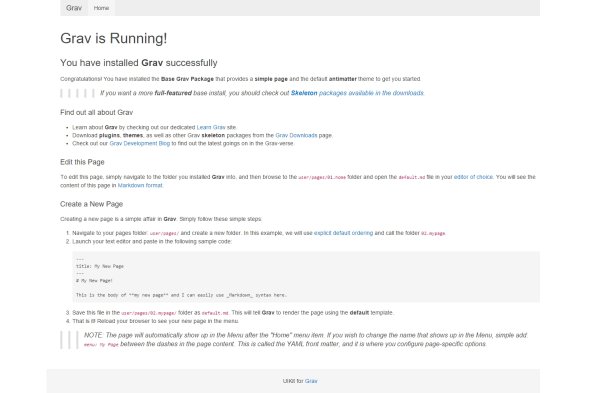Click the Grav brand logo in navbar

coord(74,8)
